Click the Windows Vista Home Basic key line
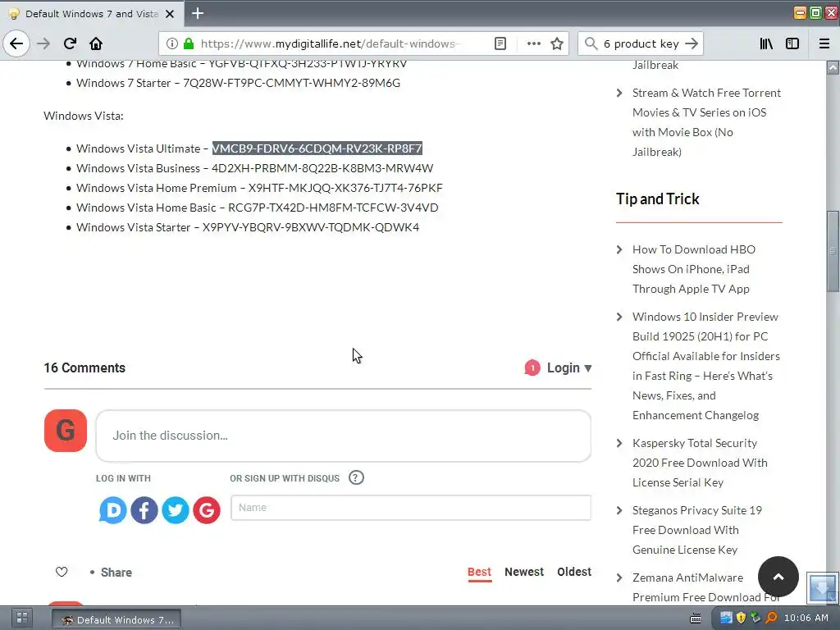 coord(257,208)
